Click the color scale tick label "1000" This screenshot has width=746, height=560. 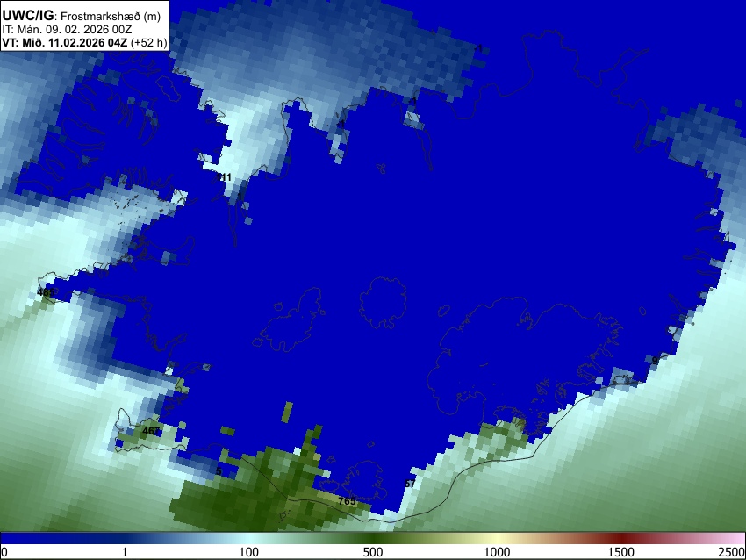(x=497, y=552)
